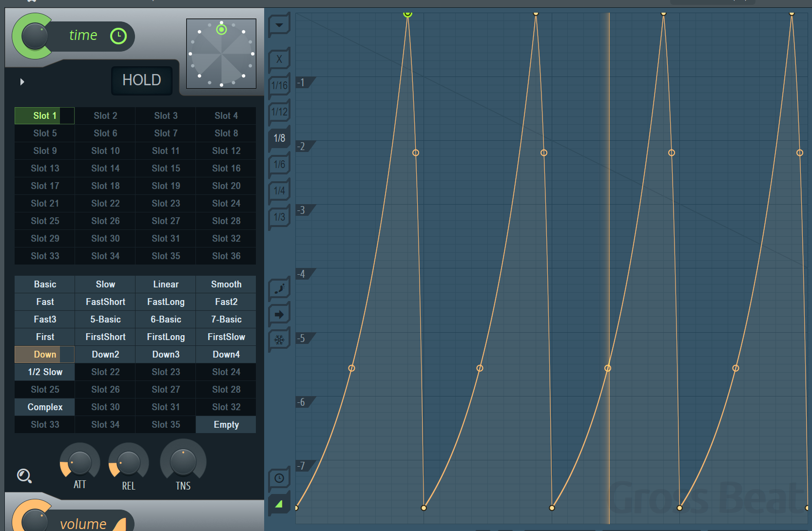Adjust the TNS knob
This screenshot has height=531, width=812.
tap(183, 462)
